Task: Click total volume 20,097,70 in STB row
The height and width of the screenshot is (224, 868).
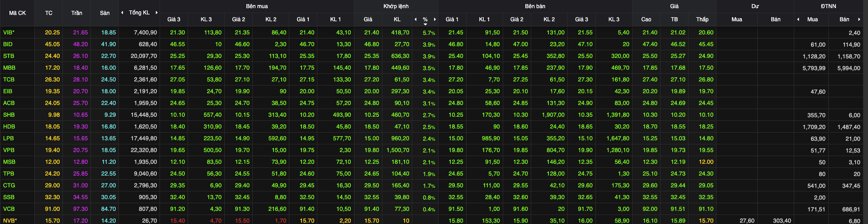Action: [x=144, y=56]
